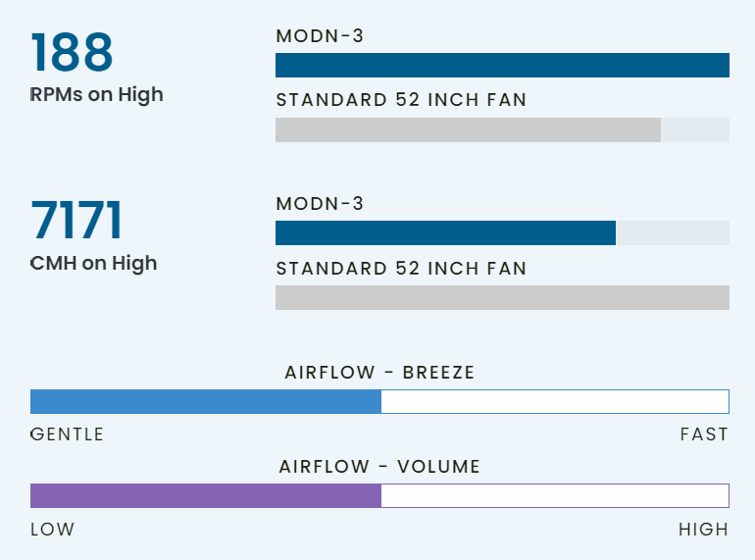Click the 'Airflow - Volume' heading
Image resolution: width=755 pixels, height=560 pixels.
(x=379, y=467)
